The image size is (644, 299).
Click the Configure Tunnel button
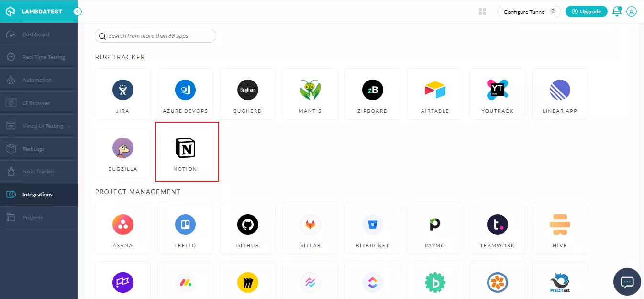tap(529, 11)
